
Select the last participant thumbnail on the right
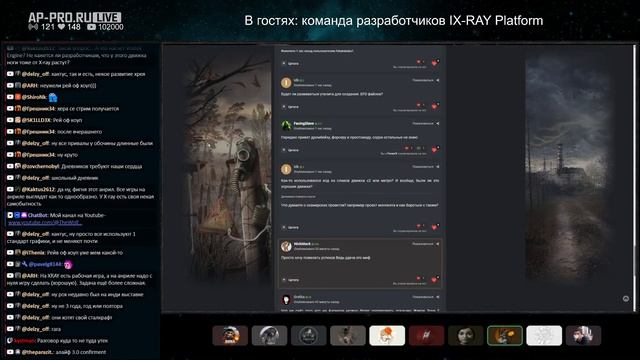[x=583, y=336]
